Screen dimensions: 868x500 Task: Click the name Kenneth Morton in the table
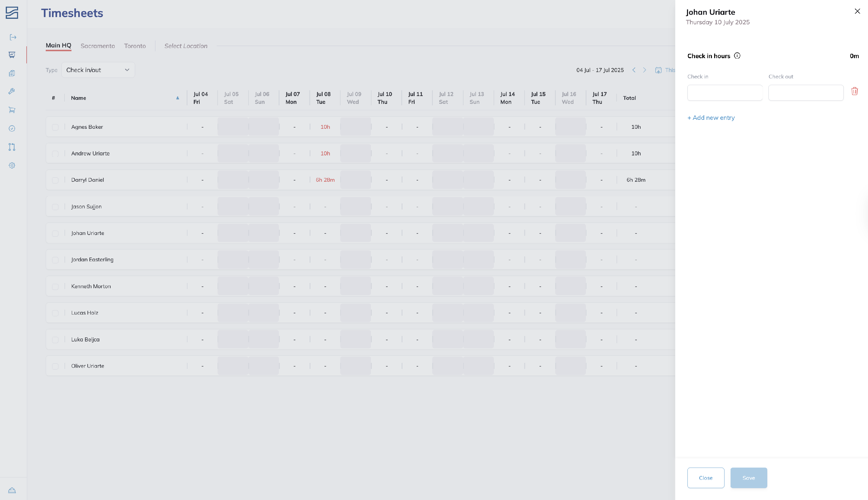[x=91, y=286]
